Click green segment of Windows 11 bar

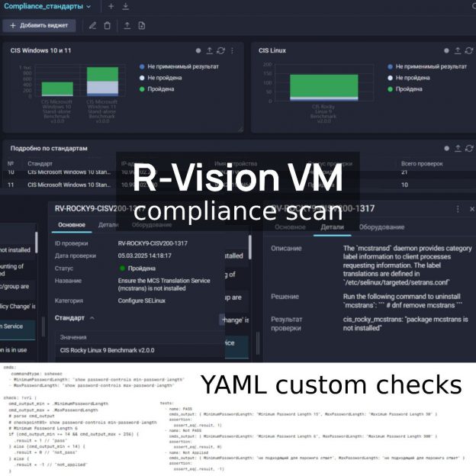click(x=103, y=74)
